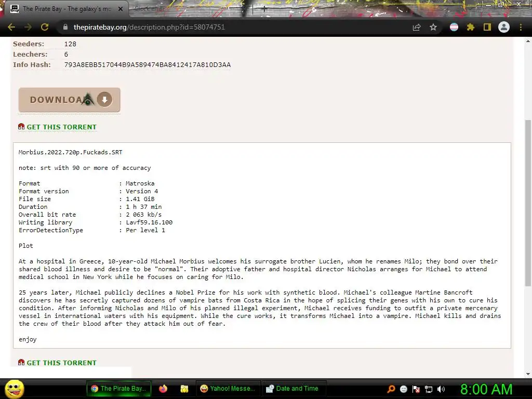Click the Lavf59.16.100 writing library value
Viewport: 532px width, 399px height.
pyautogui.click(x=149, y=222)
